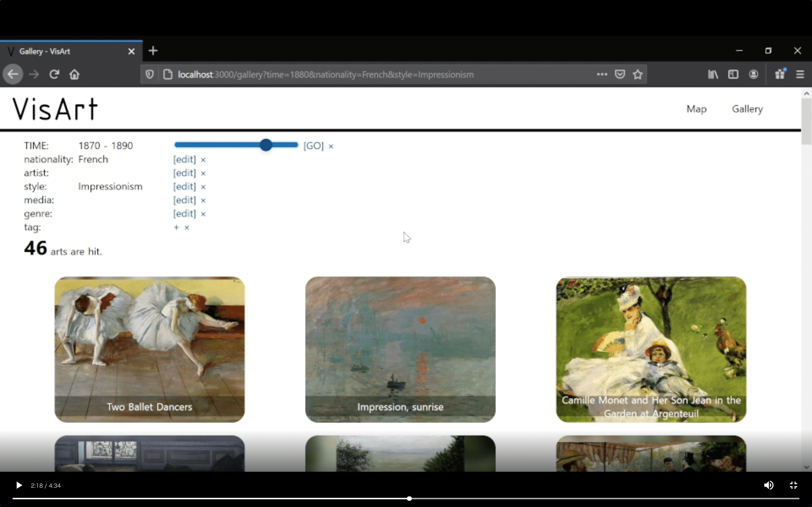Open the Firefox hamburger menu
This screenshot has width=812, height=507.
800,74
